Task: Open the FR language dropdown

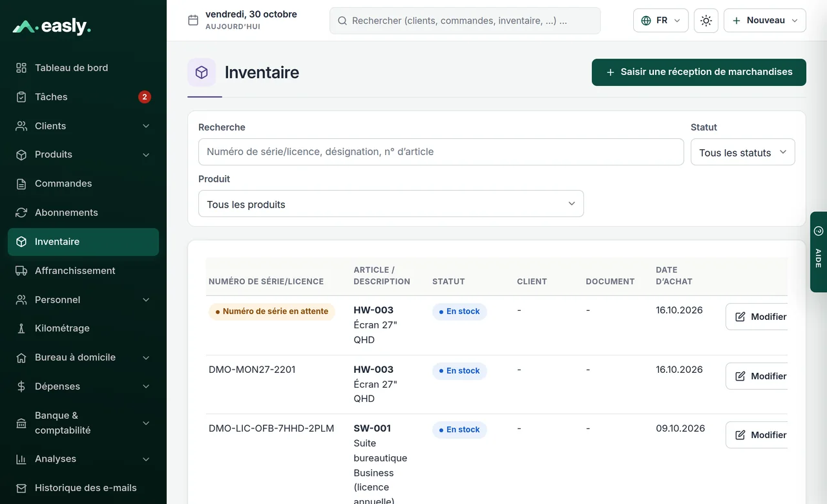Action: (661, 21)
